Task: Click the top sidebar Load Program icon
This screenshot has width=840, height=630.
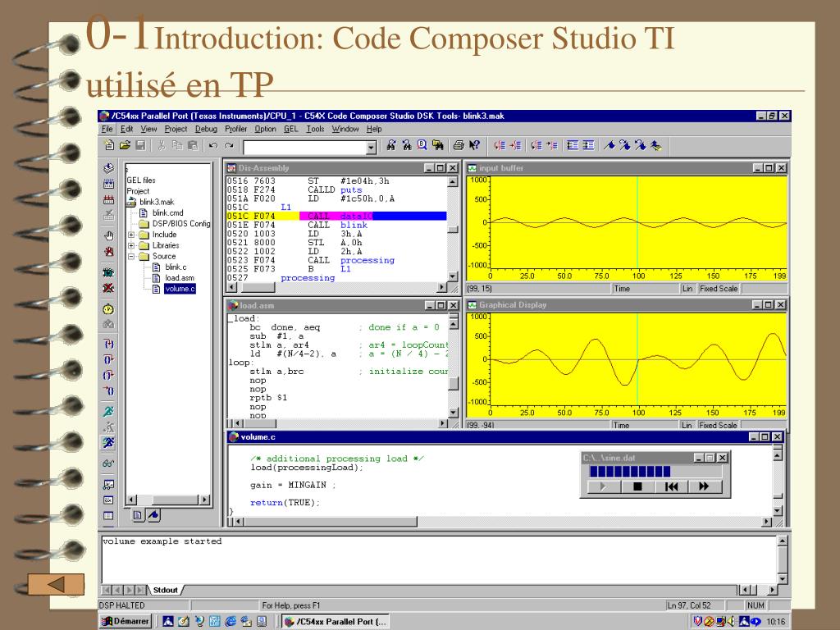Action: click(109, 167)
